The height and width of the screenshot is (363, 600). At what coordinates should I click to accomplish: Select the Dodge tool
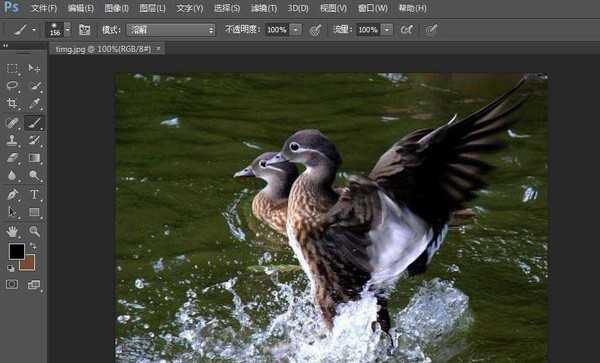(x=34, y=175)
